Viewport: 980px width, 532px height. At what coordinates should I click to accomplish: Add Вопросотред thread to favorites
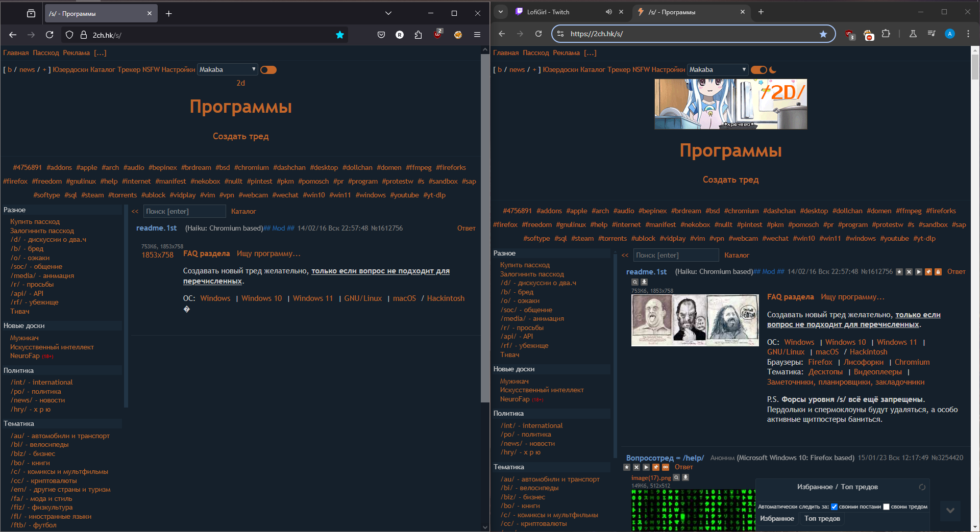[627, 467]
